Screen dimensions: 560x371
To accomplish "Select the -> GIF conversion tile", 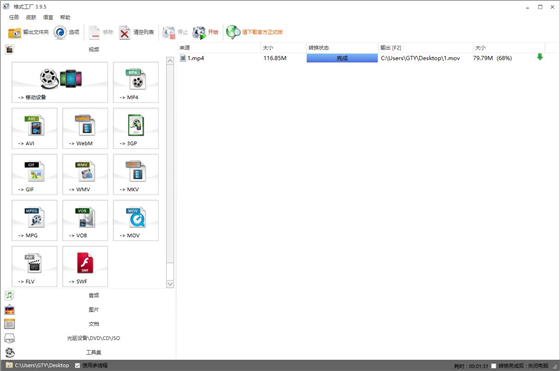I will point(34,175).
